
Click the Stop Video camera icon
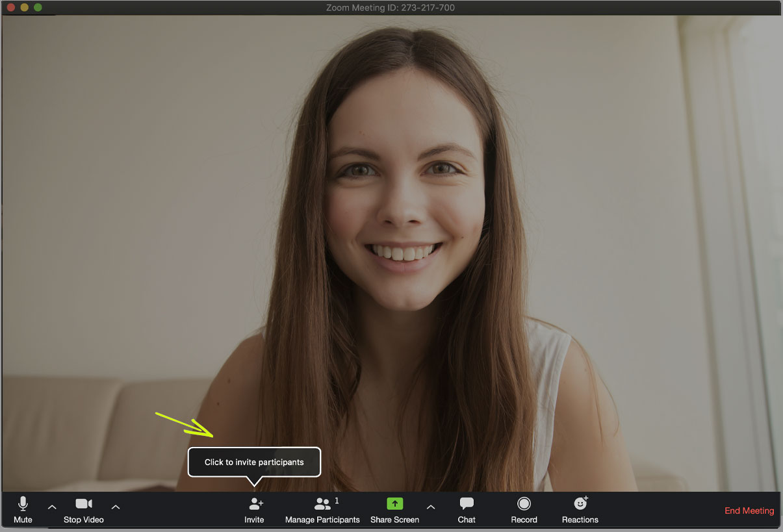point(83,503)
